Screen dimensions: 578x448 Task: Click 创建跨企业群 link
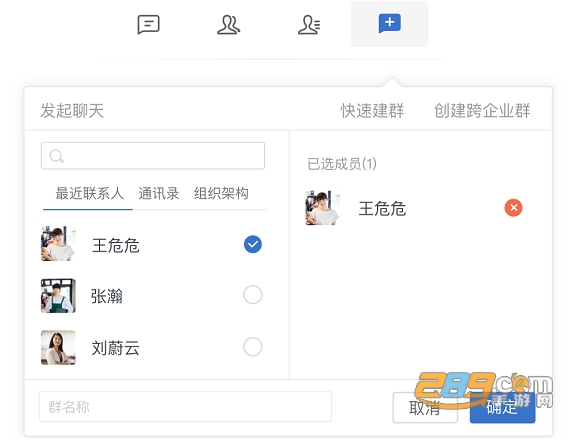point(482,111)
